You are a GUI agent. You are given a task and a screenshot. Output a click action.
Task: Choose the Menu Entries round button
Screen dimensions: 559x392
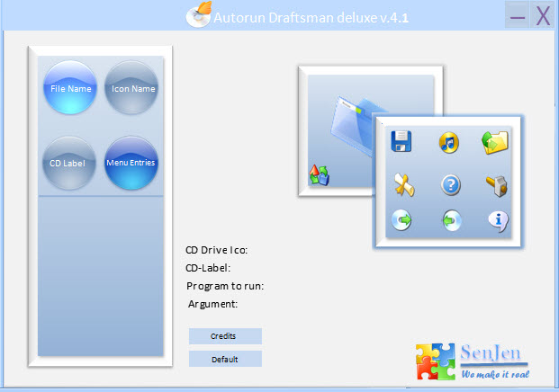click(x=131, y=163)
